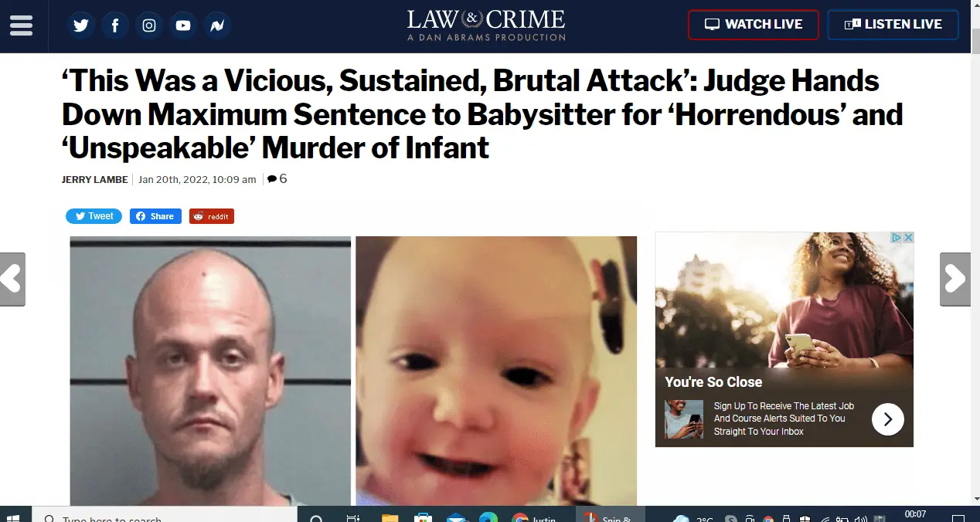Open the Instagram icon in header
Screen dimensions: 980x522
149,25
